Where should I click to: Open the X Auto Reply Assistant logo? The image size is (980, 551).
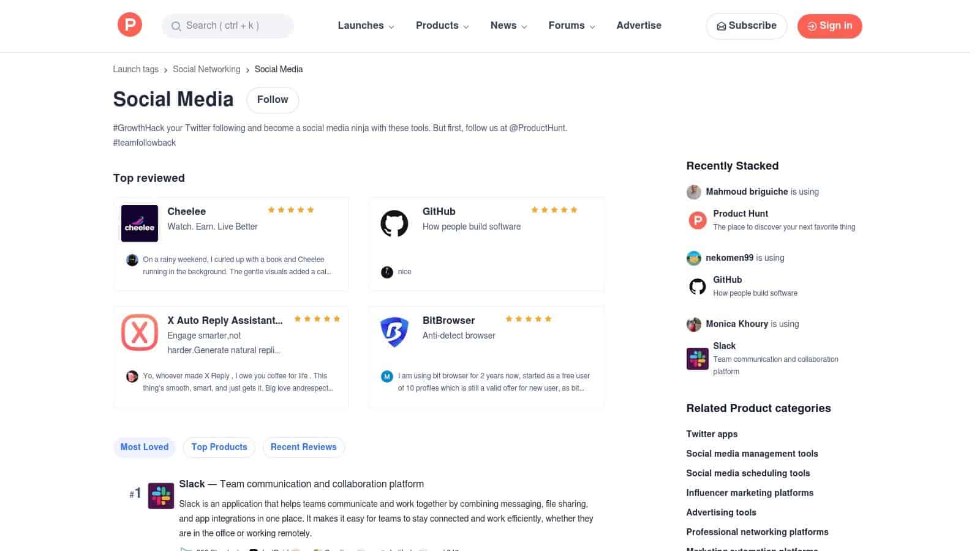(140, 332)
